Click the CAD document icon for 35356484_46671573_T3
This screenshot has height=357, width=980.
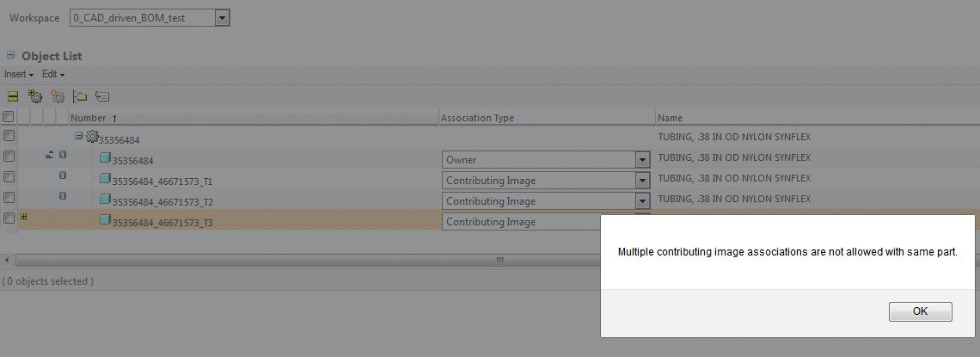tap(106, 220)
